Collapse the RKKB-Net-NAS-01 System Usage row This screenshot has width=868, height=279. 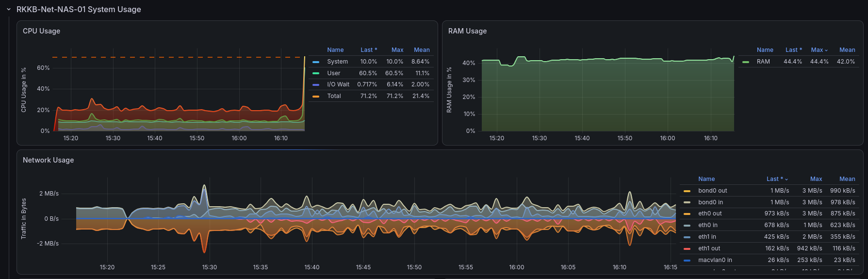[9, 9]
